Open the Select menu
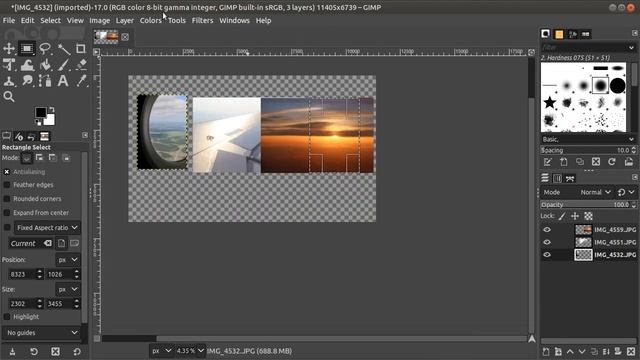640x360 pixels. click(50, 20)
